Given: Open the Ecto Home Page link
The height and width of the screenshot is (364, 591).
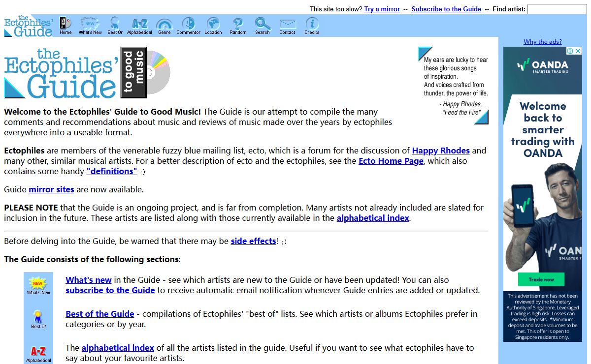Looking at the screenshot, I should tap(391, 161).
